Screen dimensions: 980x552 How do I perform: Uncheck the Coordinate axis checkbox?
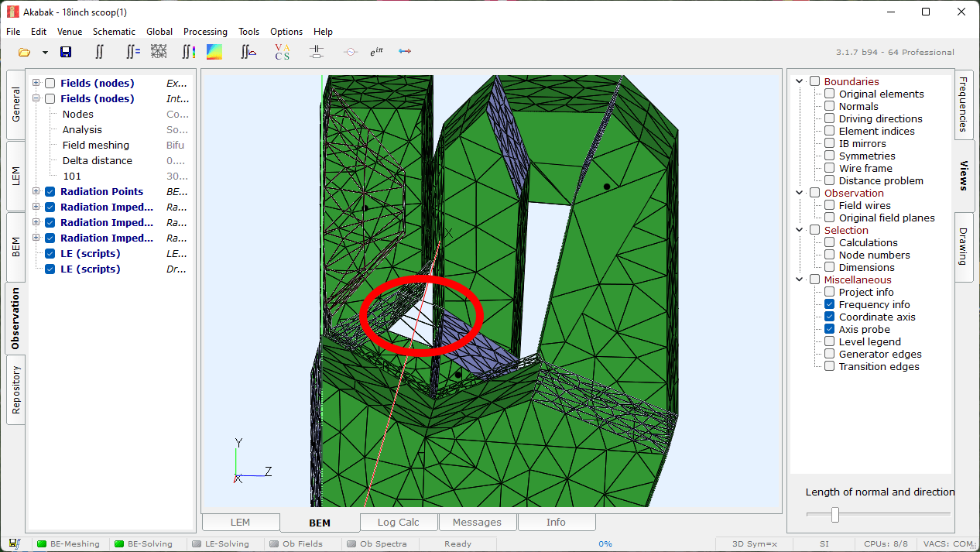(x=829, y=317)
